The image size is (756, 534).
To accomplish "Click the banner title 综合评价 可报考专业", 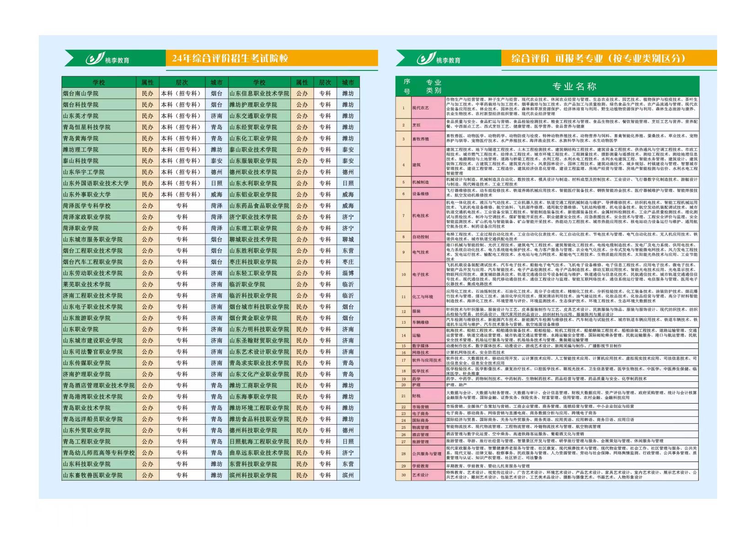I will 599,59.
